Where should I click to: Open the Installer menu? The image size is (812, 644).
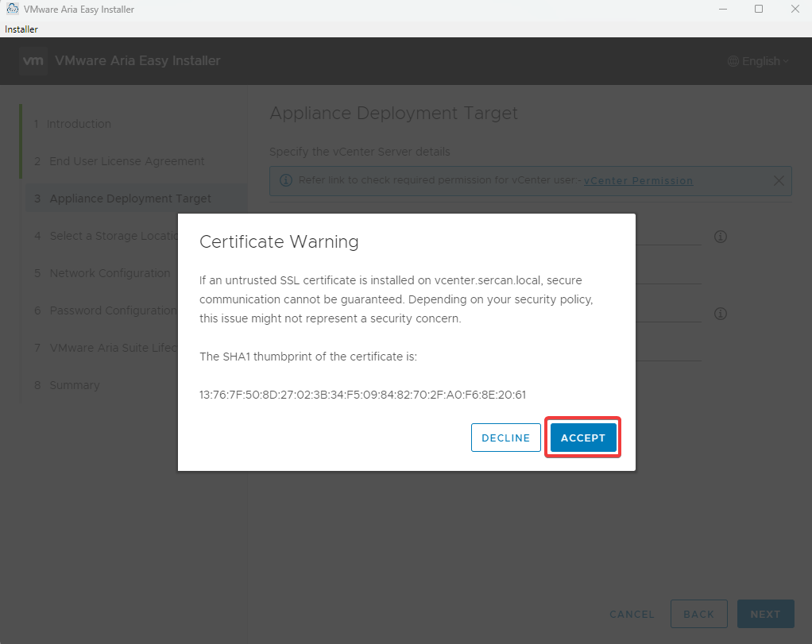[21, 29]
